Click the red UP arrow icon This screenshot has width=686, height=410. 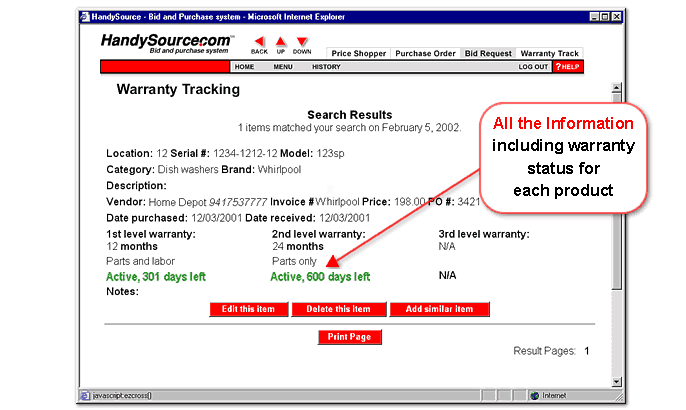281,42
